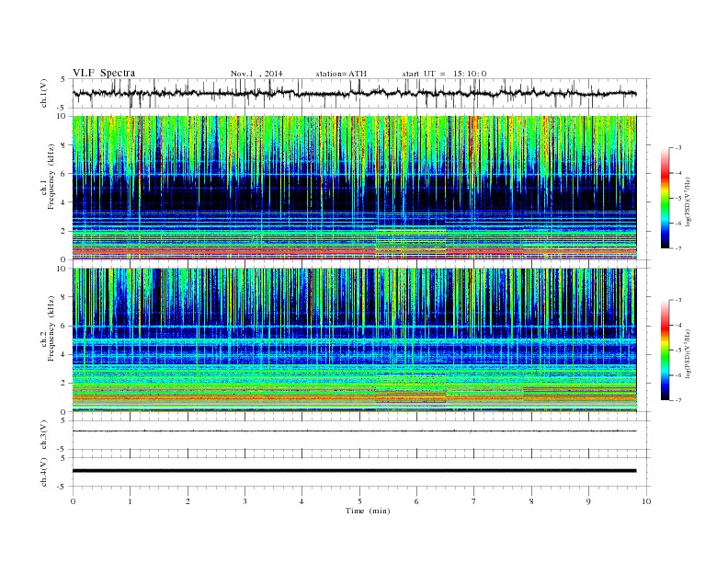Click the "ch.3(V)" axis label
728x563 pixels.
(x=44, y=435)
